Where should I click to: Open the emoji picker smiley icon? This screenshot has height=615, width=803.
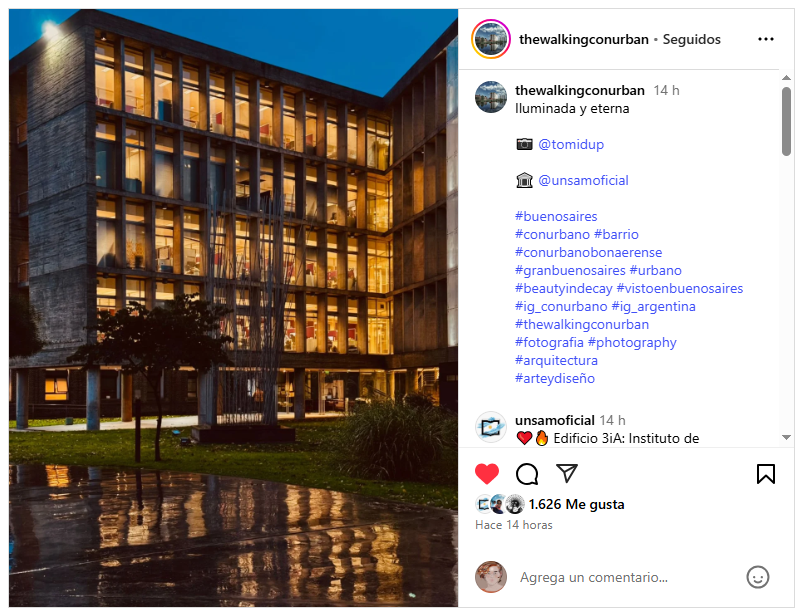(757, 577)
